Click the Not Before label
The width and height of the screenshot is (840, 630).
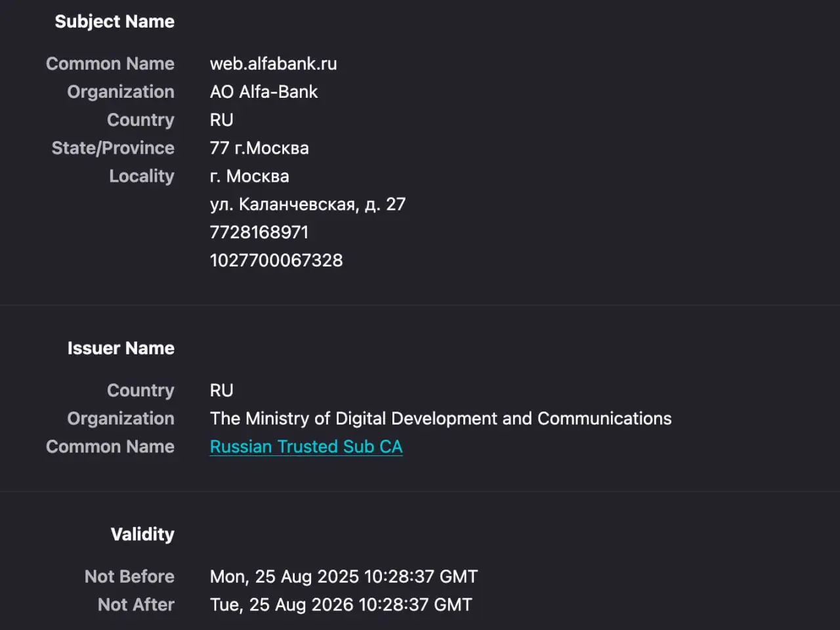click(130, 577)
